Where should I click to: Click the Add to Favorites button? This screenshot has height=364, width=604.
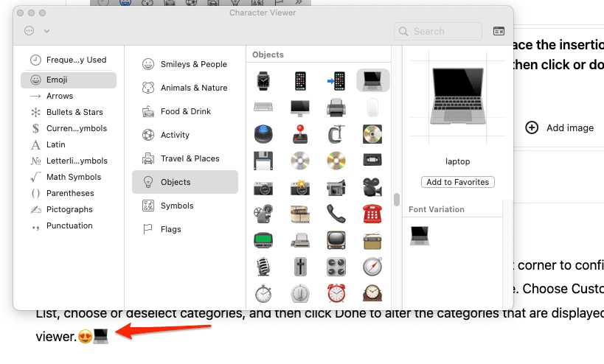(x=457, y=182)
